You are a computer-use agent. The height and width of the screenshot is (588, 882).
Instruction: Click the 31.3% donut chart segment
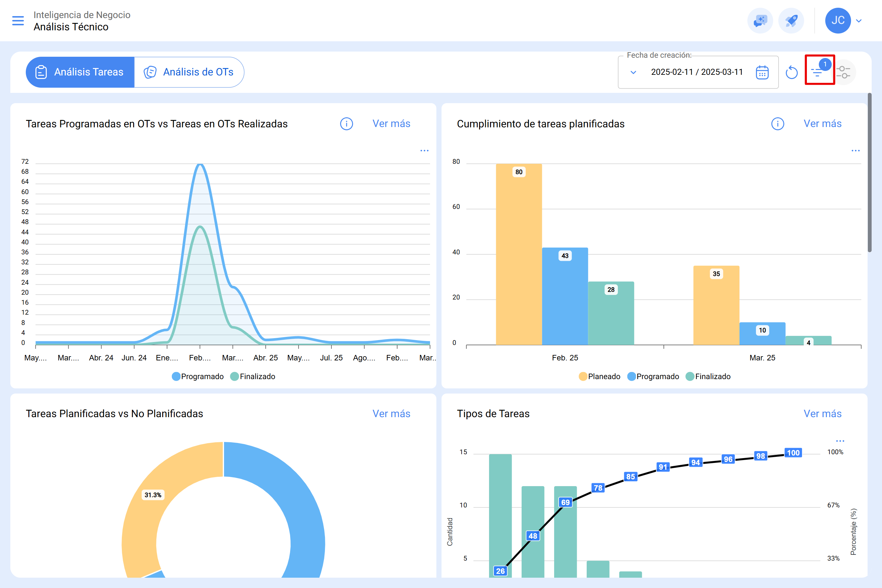[153, 495]
